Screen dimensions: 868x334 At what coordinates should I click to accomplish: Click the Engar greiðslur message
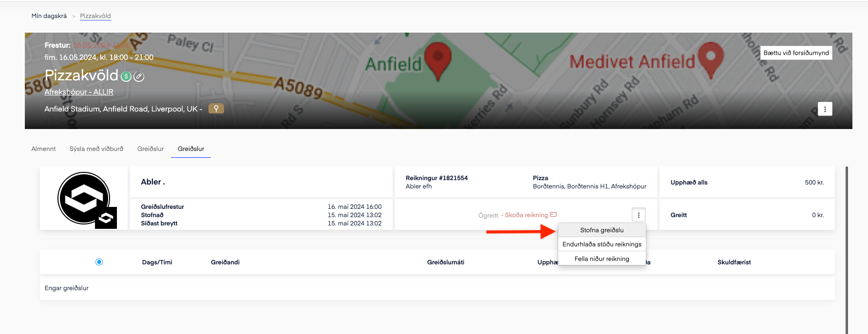tap(67, 288)
